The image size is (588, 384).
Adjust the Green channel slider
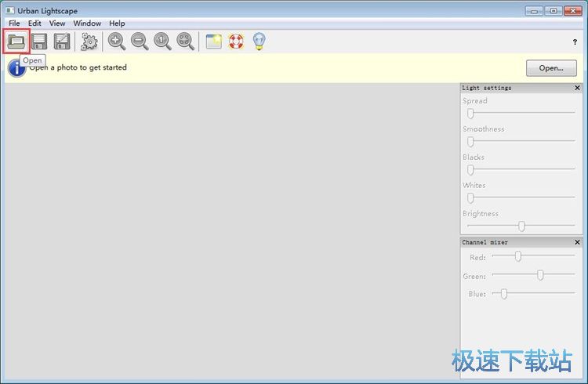533,275
